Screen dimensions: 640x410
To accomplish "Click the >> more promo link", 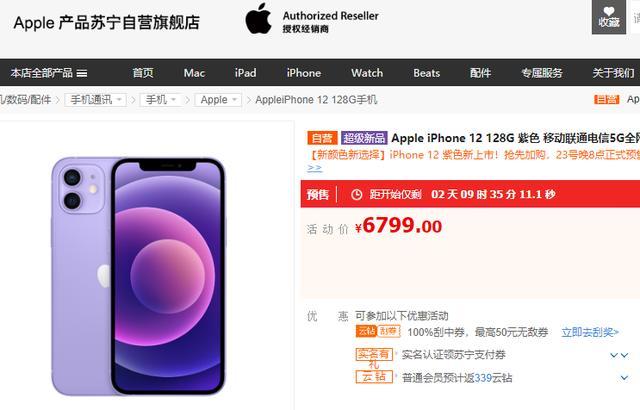I will (314, 168).
